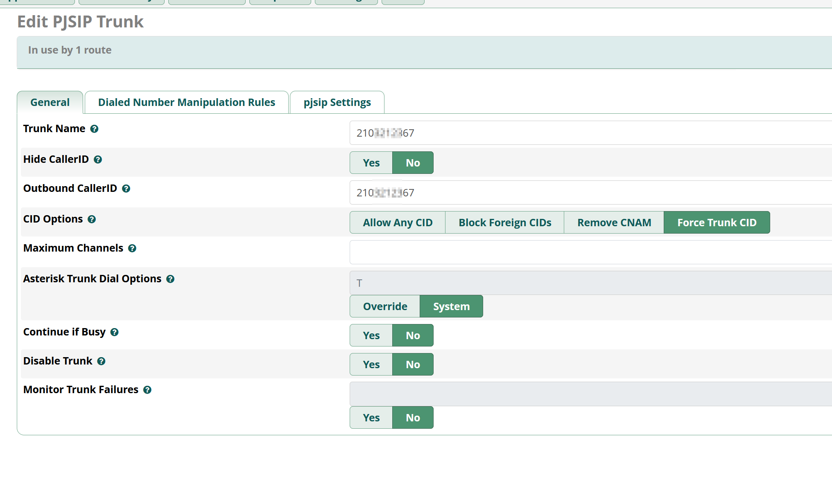
Task: Click help icon next to Trunk Name
Action: [94, 129]
